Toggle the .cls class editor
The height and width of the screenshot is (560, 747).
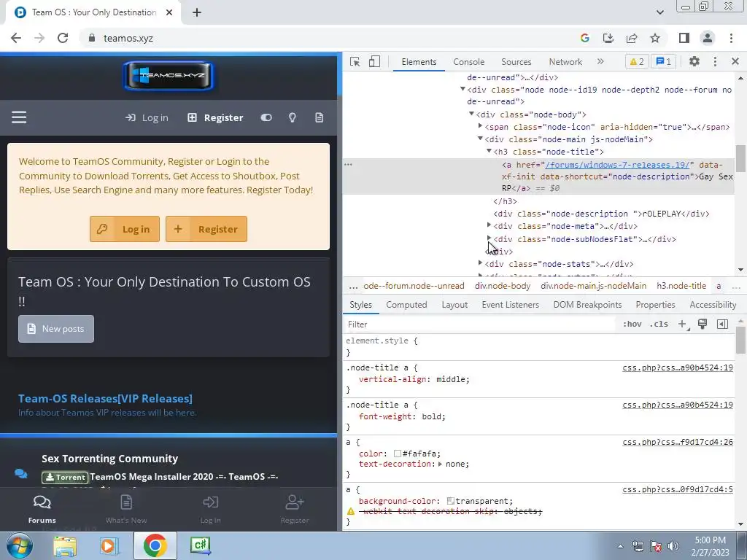click(659, 324)
